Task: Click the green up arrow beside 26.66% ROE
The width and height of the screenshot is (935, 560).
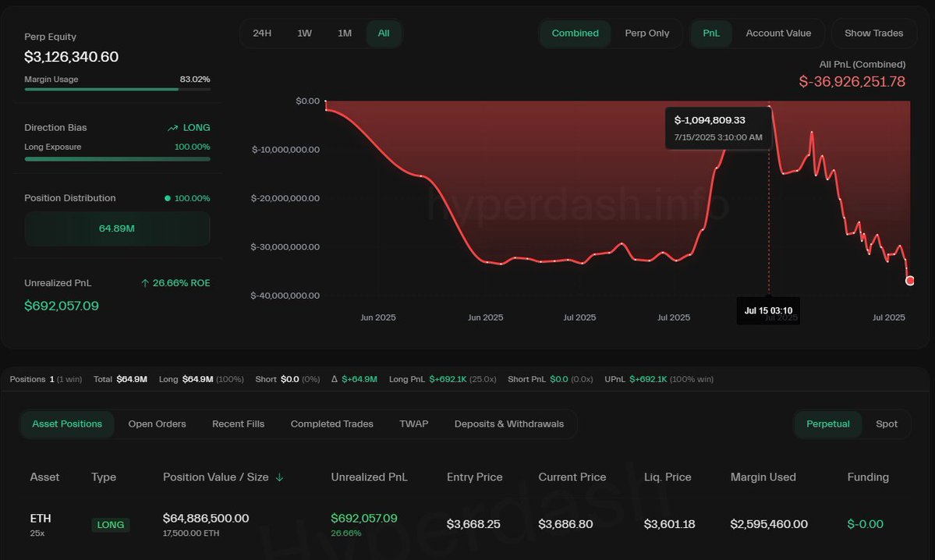Action: pyautogui.click(x=145, y=283)
